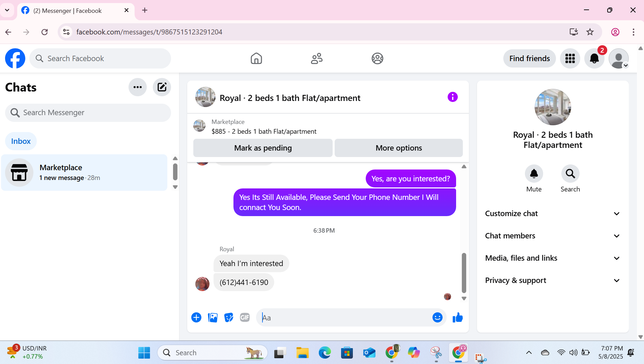Screen dimensions: 644x364
Task: Open more actions plus icon
Action: tap(196, 317)
